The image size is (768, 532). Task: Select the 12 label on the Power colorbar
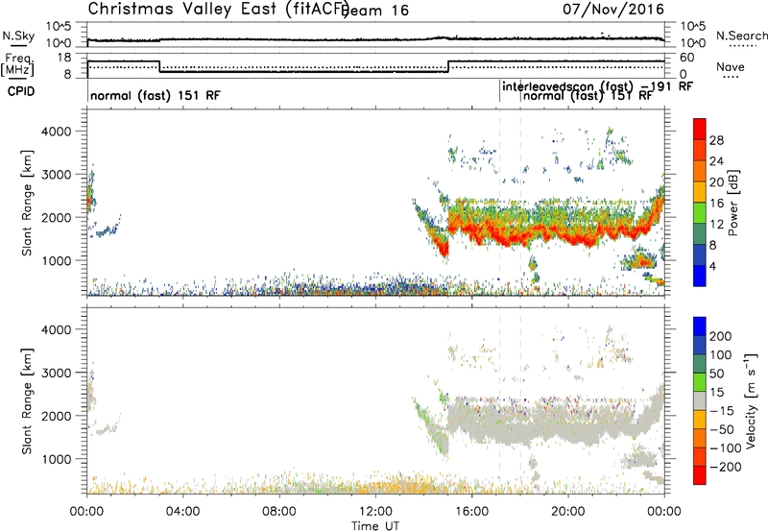point(716,225)
